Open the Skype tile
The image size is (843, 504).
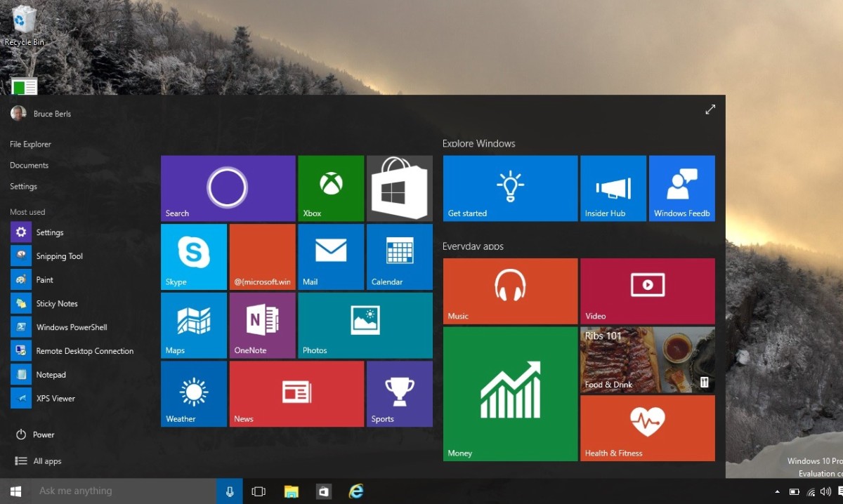(x=193, y=256)
